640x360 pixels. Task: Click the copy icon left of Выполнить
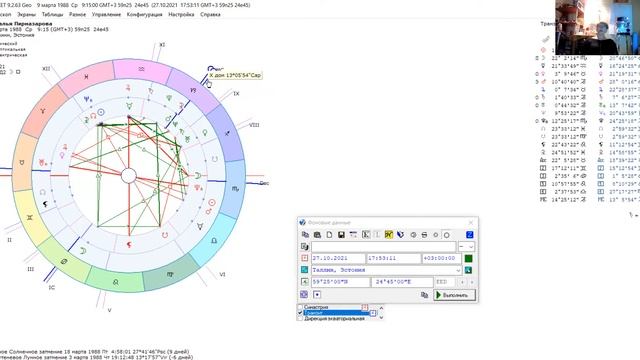click(424, 295)
